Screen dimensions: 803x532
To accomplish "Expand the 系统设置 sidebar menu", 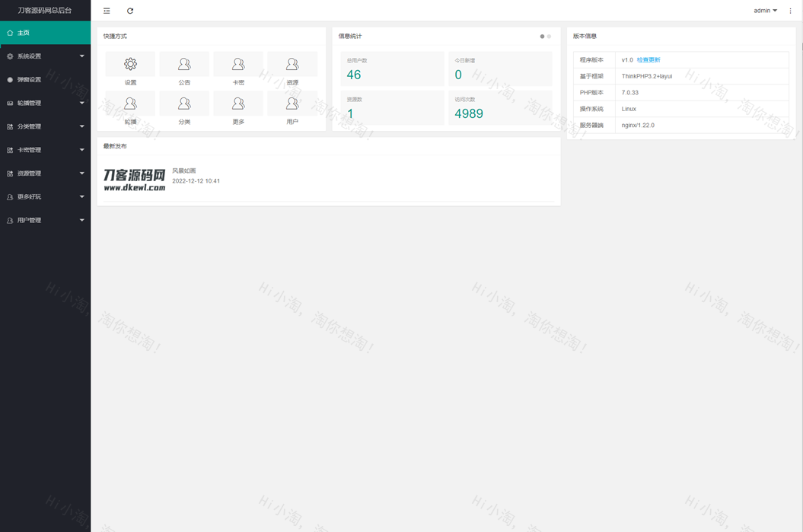I will click(45, 56).
